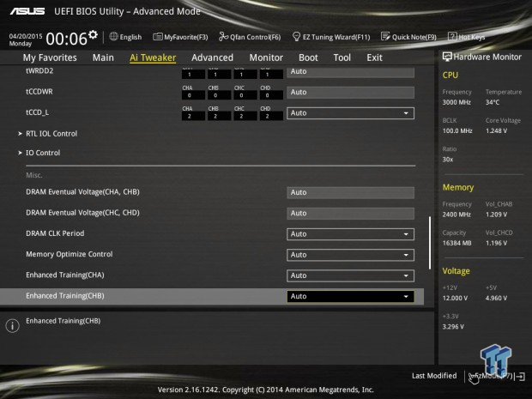Open Enhanced Training(CHB) dropdown
Image resolution: width=532 pixels, height=399 pixels.
[x=350, y=297]
